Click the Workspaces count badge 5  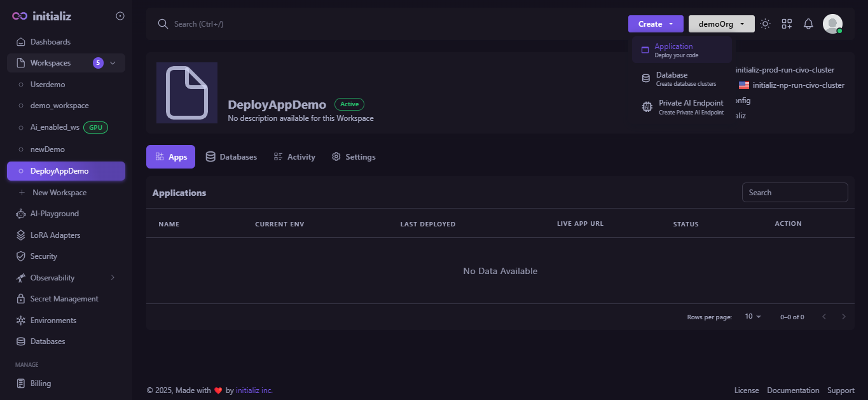[x=98, y=63]
